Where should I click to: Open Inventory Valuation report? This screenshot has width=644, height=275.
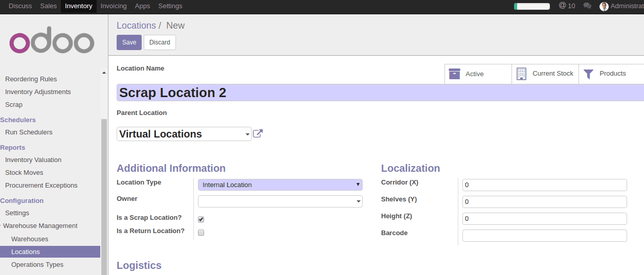click(33, 160)
